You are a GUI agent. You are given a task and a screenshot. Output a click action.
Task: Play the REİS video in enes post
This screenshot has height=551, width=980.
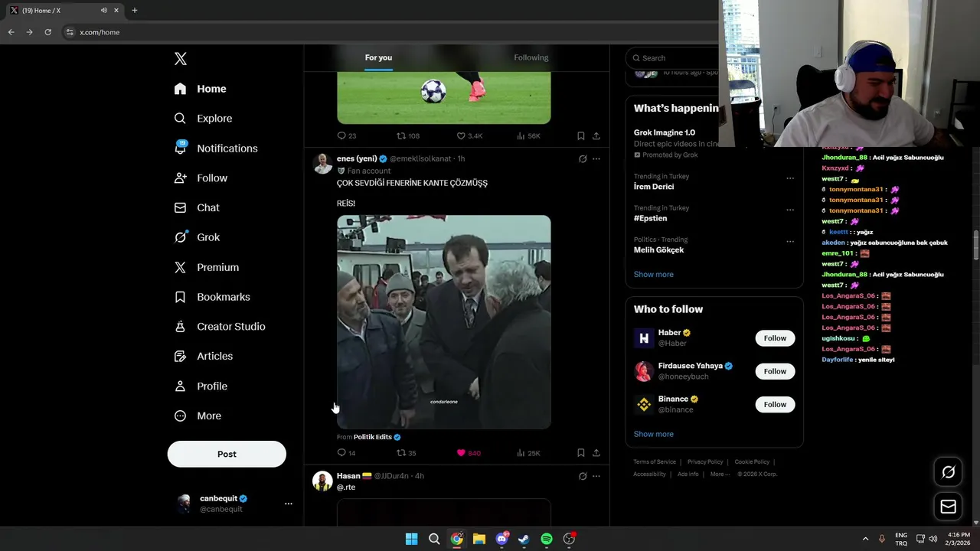tap(444, 322)
